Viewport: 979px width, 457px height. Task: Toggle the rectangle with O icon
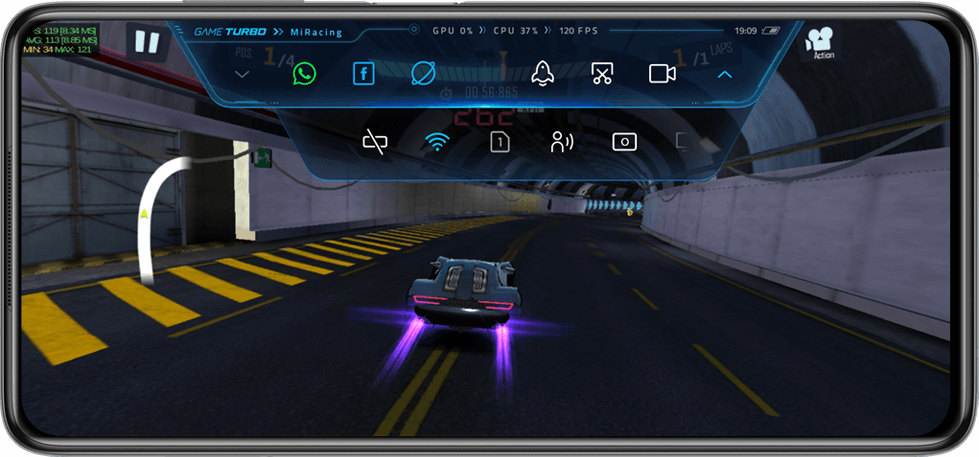pos(624,142)
